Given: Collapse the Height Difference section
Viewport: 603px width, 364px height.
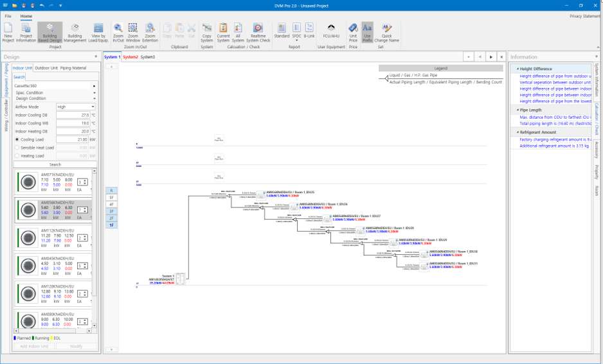Looking at the screenshot, I should pyautogui.click(x=518, y=69).
